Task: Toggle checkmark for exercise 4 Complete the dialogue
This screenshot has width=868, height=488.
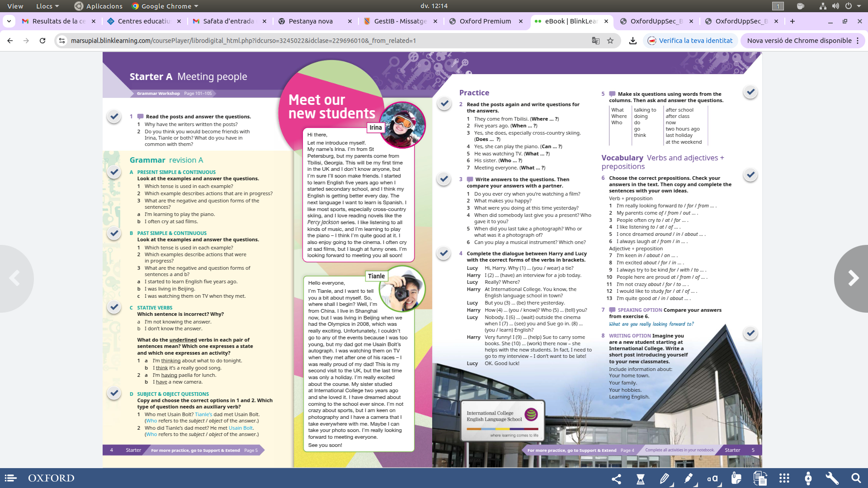Action: point(444,253)
